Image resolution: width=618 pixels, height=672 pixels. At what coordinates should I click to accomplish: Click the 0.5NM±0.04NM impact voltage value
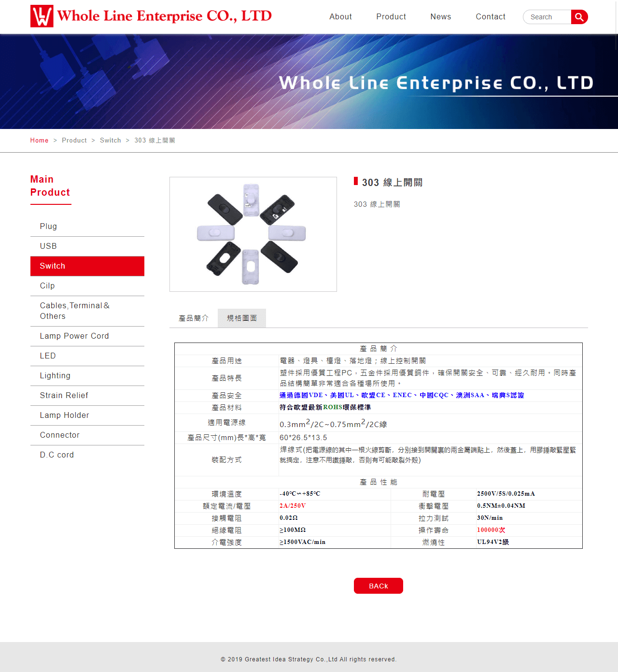tap(501, 506)
